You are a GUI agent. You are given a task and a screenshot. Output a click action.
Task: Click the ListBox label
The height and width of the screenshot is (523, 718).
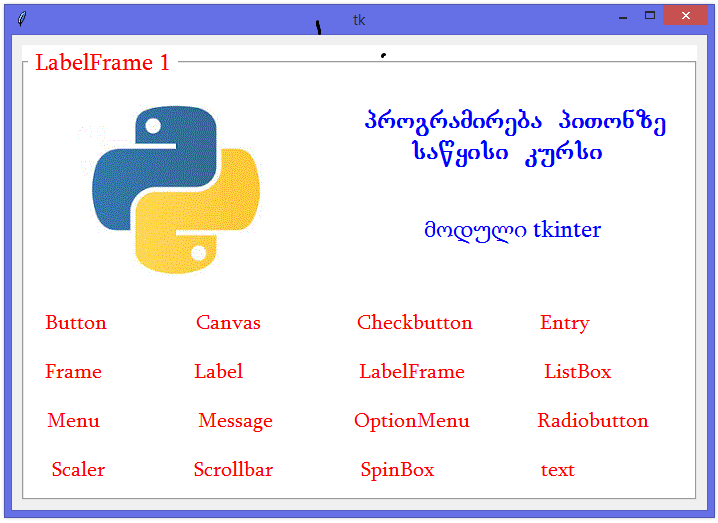coord(577,371)
